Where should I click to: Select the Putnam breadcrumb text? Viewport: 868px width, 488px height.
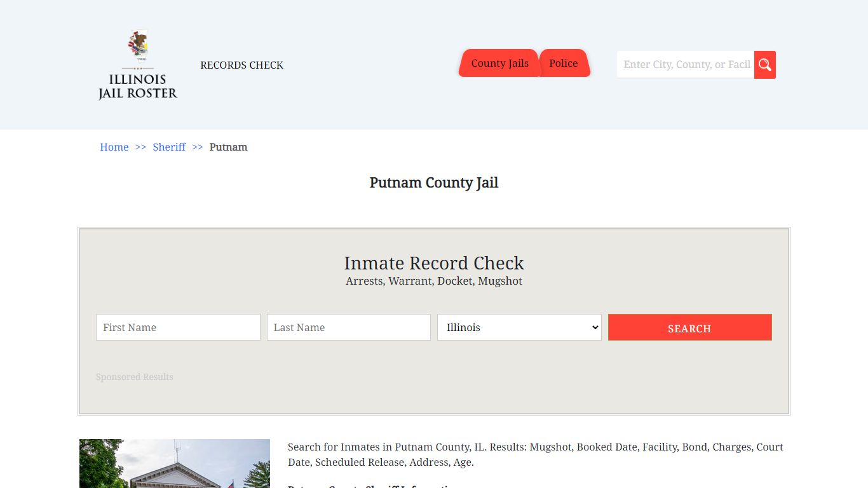tap(228, 147)
